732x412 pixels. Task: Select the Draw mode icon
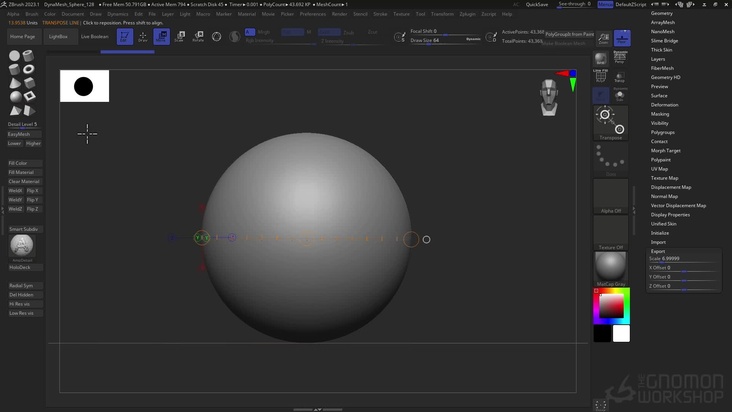click(143, 36)
